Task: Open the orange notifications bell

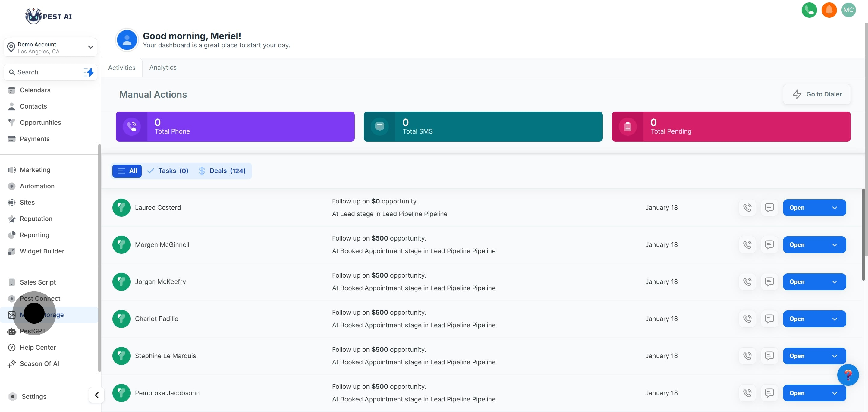Action: pyautogui.click(x=829, y=10)
